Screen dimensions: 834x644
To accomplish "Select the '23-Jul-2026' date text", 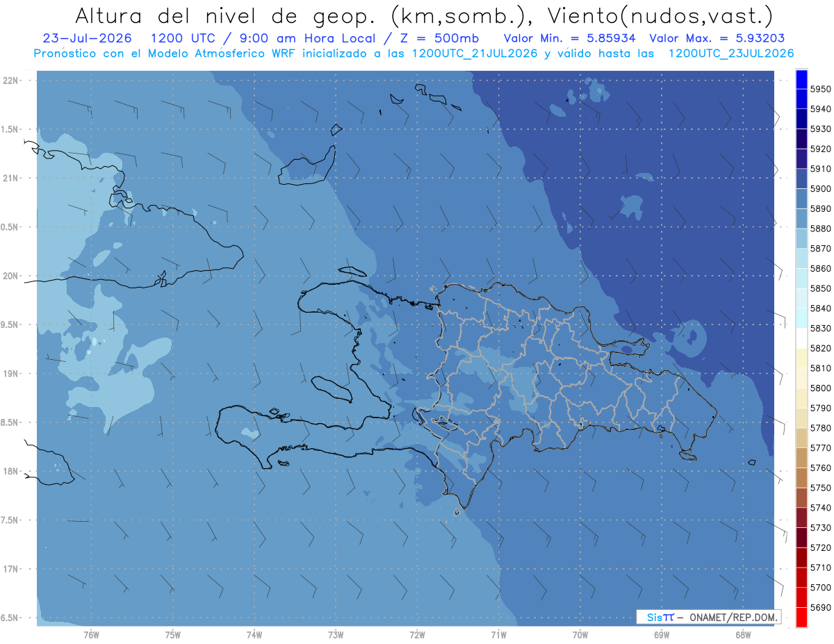I will (86, 38).
